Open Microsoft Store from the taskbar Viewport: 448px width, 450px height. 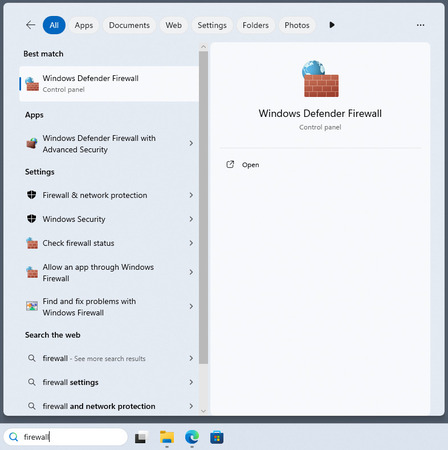pos(217,437)
